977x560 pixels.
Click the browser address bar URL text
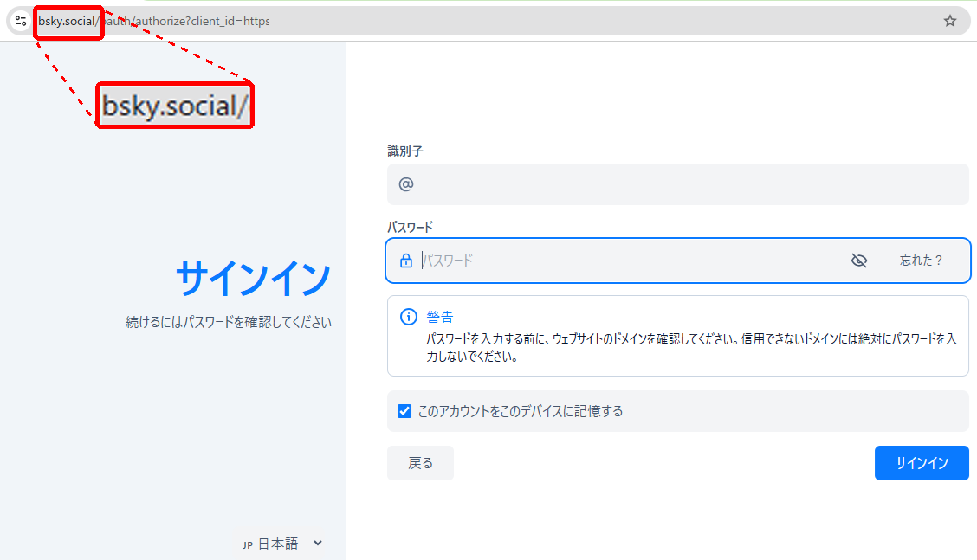coord(154,21)
